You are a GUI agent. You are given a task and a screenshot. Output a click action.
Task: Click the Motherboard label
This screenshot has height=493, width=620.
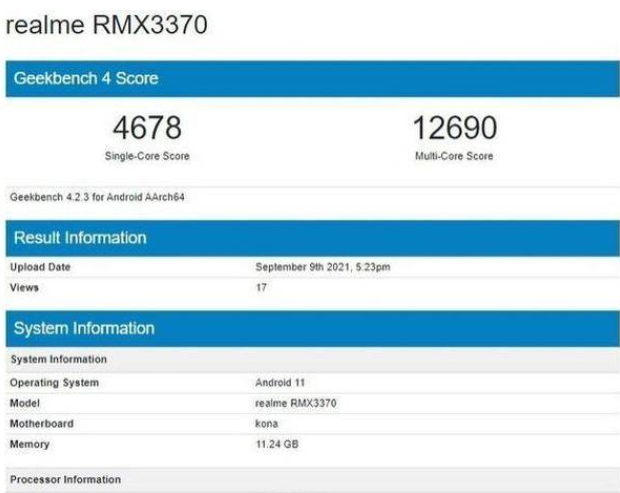coord(42,424)
